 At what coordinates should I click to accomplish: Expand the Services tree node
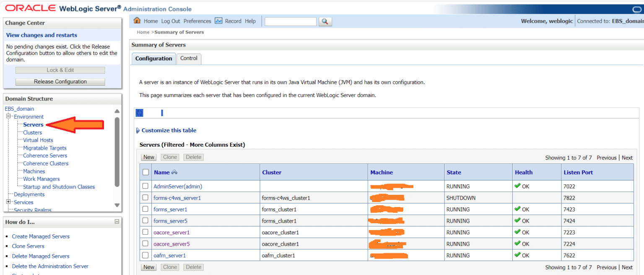coord(8,202)
